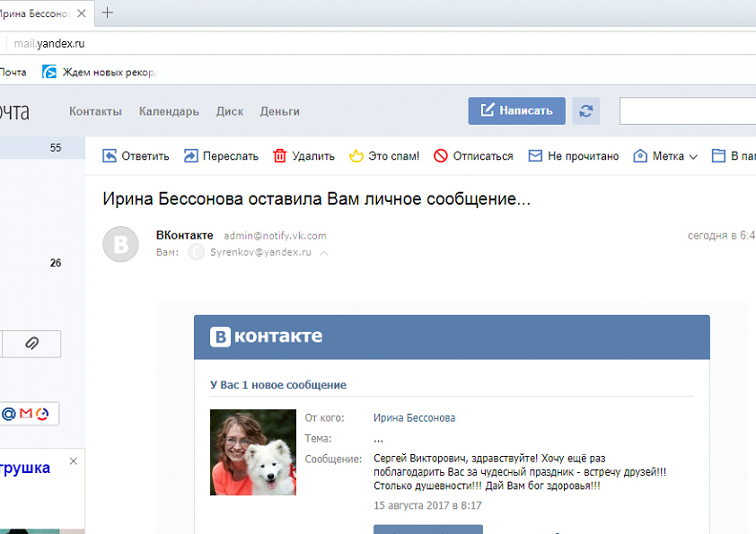Click sender name ВКонтакте
This screenshot has height=534, width=756.
pyautogui.click(x=185, y=235)
